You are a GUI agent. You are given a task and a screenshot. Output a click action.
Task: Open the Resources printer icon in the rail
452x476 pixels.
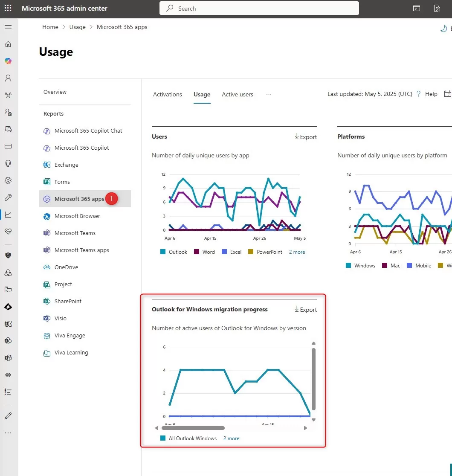point(8,129)
